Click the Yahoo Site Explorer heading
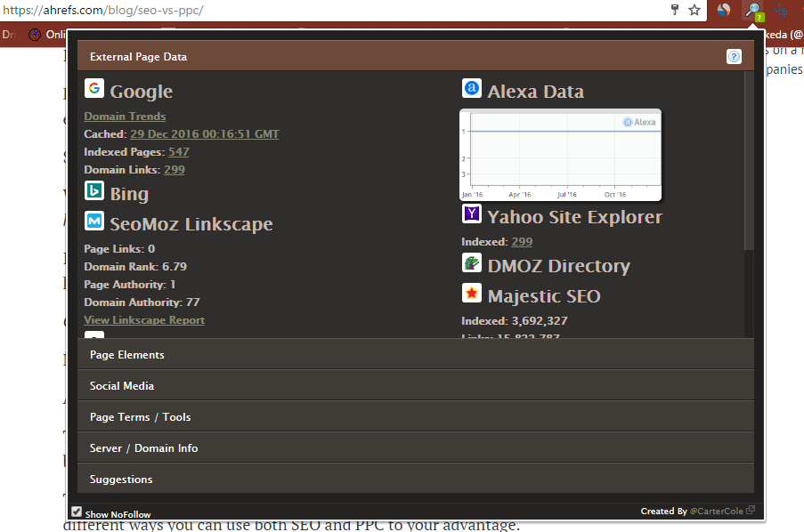 (574, 217)
